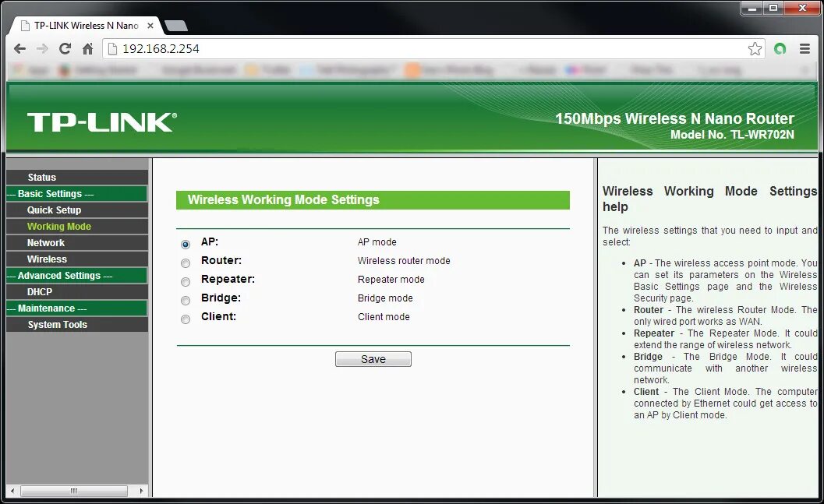Click 'Model No. TL-WR702N' text

pos(732,135)
